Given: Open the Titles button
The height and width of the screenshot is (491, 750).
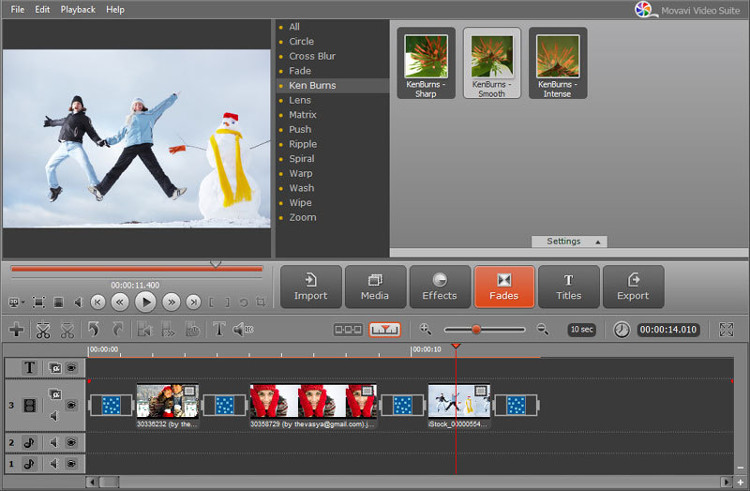Looking at the screenshot, I should (569, 287).
